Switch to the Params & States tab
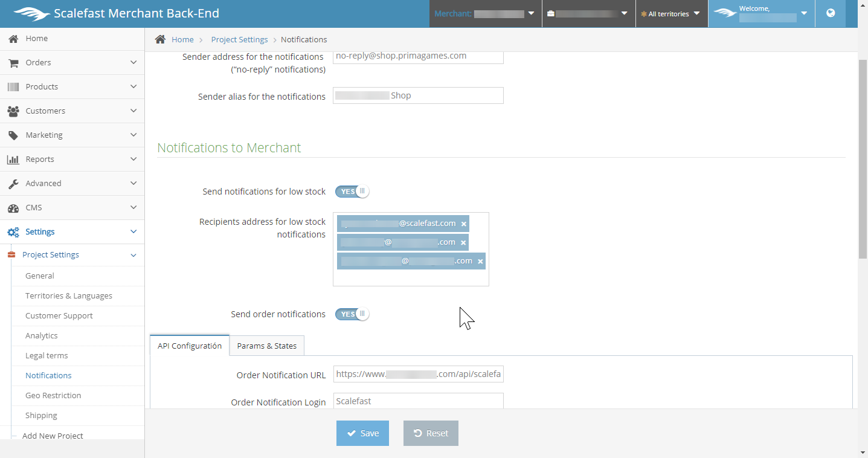Image resolution: width=868 pixels, height=458 pixels. click(267, 346)
